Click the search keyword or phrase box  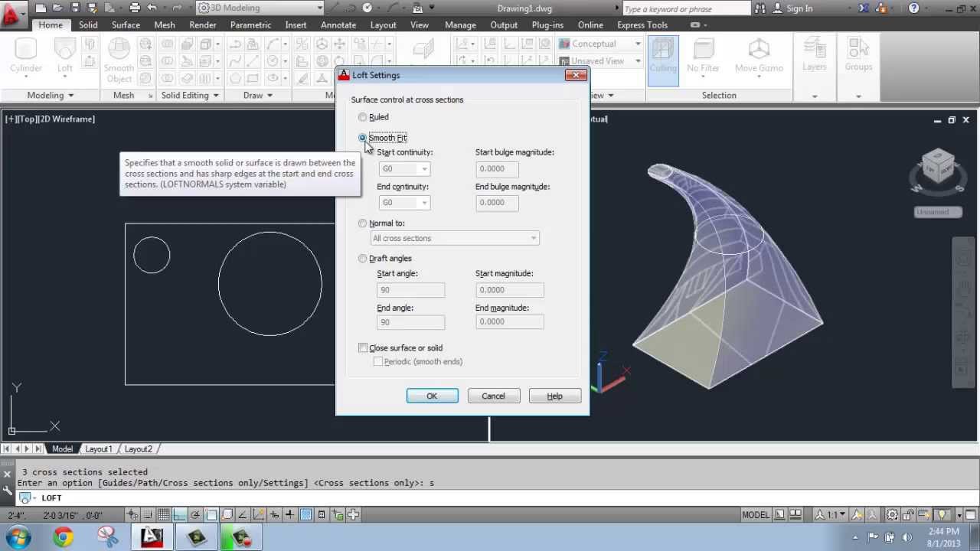[x=687, y=8]
